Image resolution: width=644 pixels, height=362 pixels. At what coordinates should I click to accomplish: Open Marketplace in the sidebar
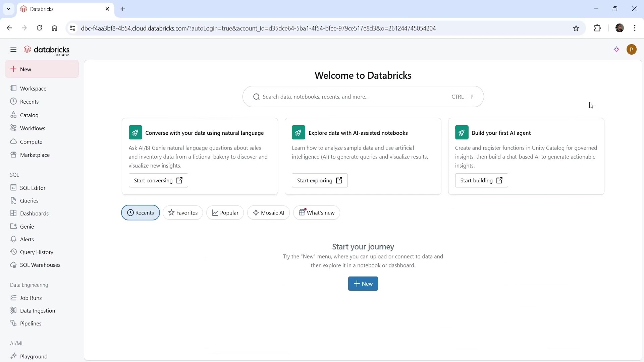(42, 155)
